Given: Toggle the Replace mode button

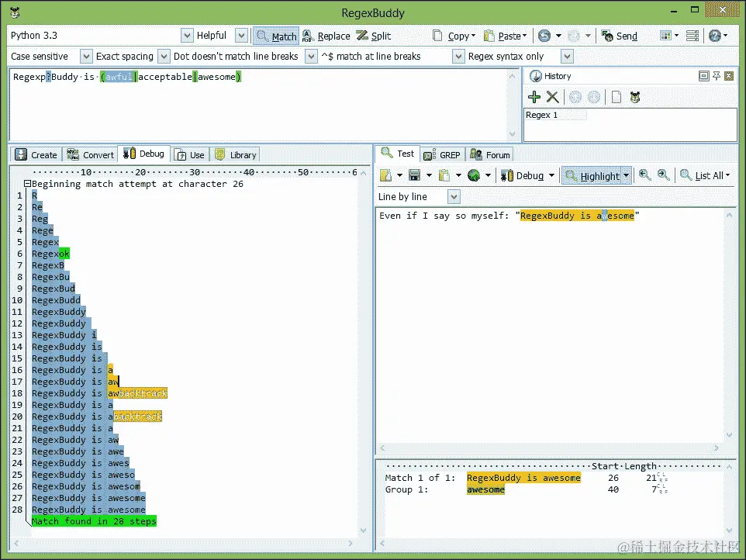Looking at the screenshot, I should point(326,36).
